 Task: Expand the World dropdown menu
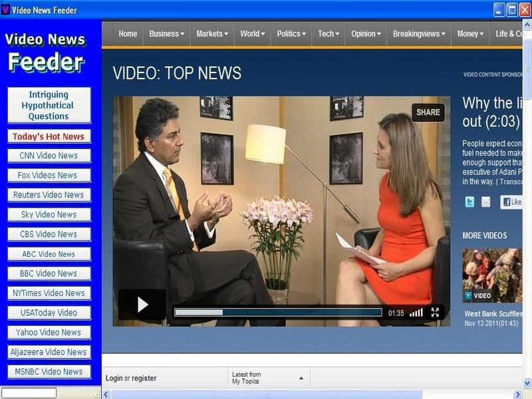click(x=253, y=34)
